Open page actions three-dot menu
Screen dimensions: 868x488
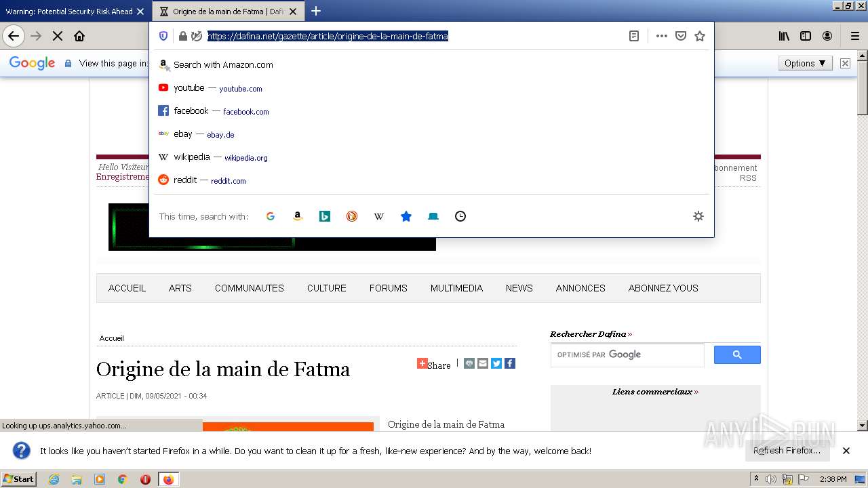[662, 36]
